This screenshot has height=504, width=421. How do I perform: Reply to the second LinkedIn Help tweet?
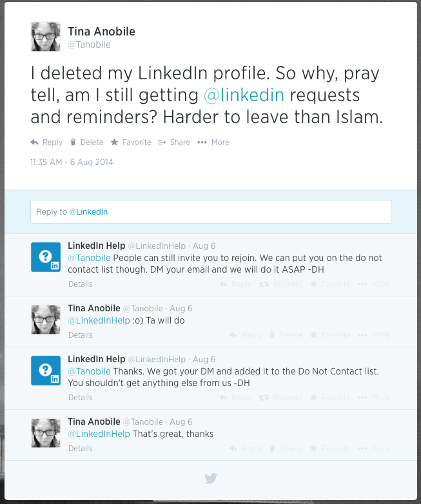click(x=235, y=398)
